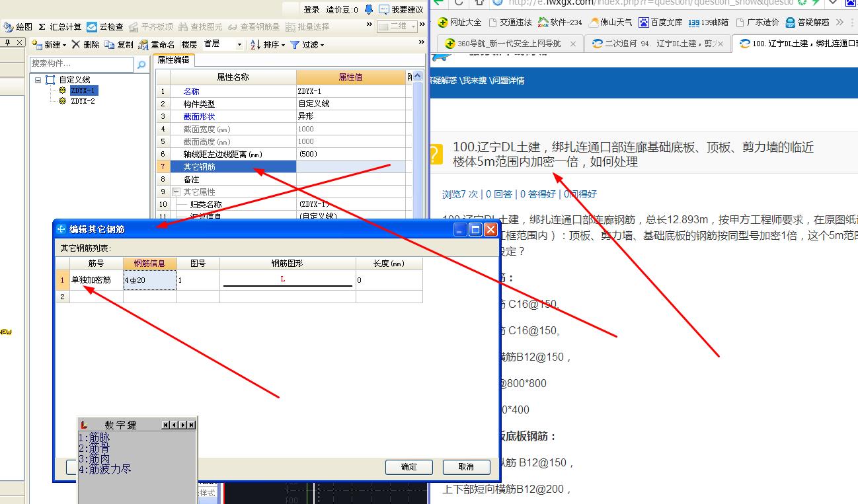Click the 属性值 column header
The width and height of the screenshot is (858, 504).
350,77
